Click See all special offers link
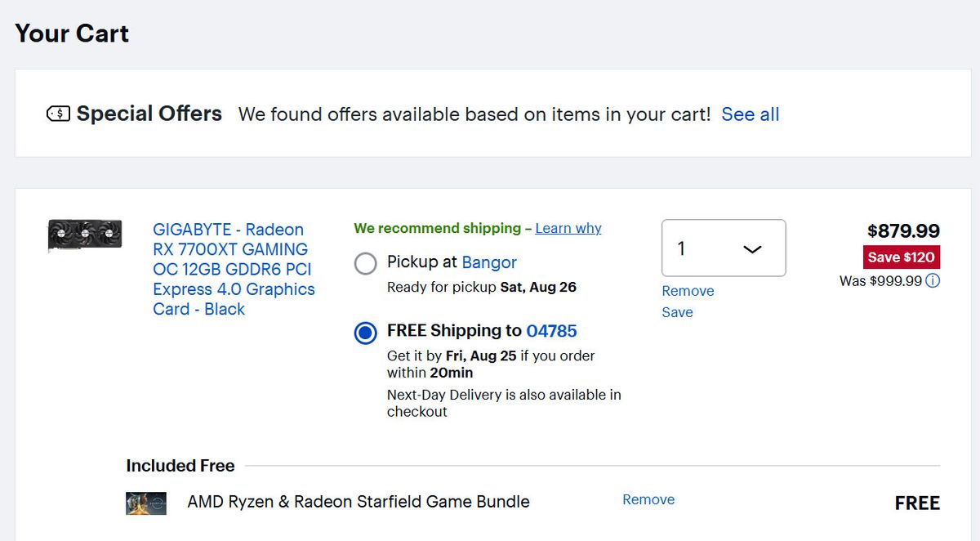Image resolution: width=980 pixels, height=541 pixels. point(751,114)
